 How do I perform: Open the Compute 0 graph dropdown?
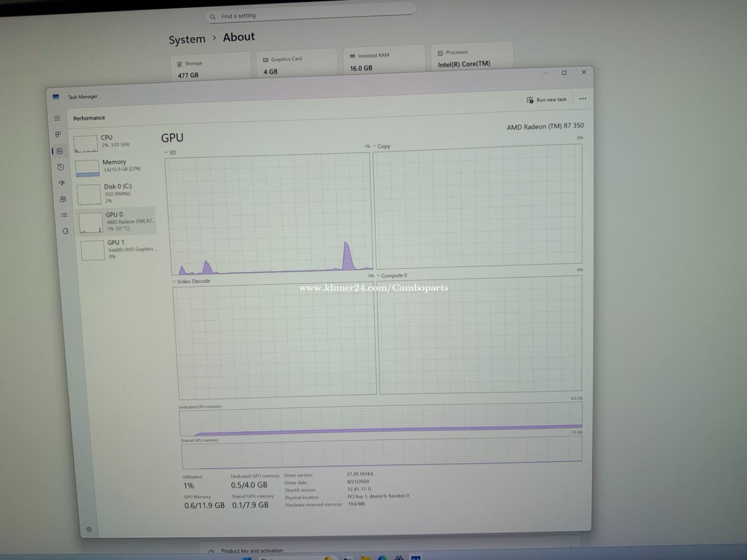pyautogui.click(x=391, y=276)
